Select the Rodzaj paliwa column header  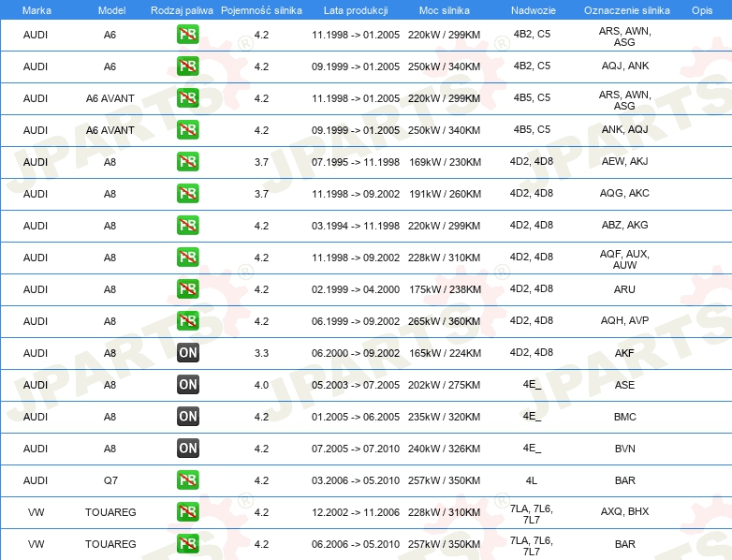182,10
